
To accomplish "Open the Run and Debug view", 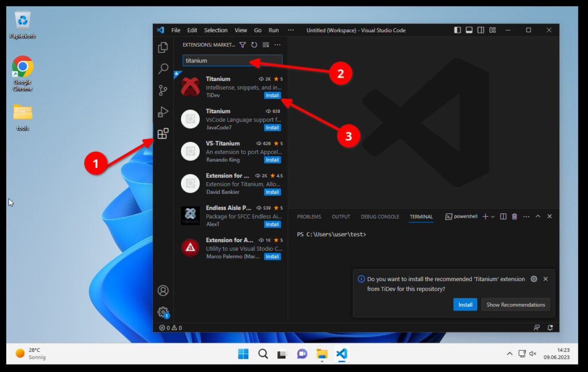I will [x=163, y=112].
